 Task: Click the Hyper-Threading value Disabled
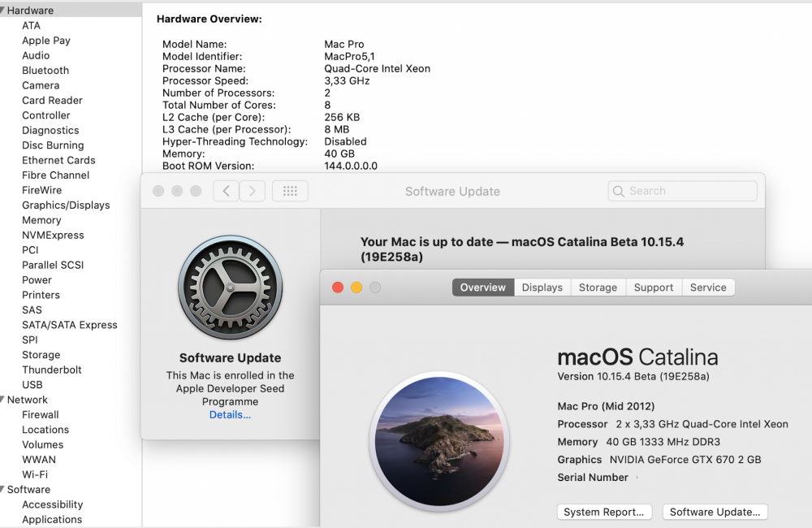coord(345,141)
